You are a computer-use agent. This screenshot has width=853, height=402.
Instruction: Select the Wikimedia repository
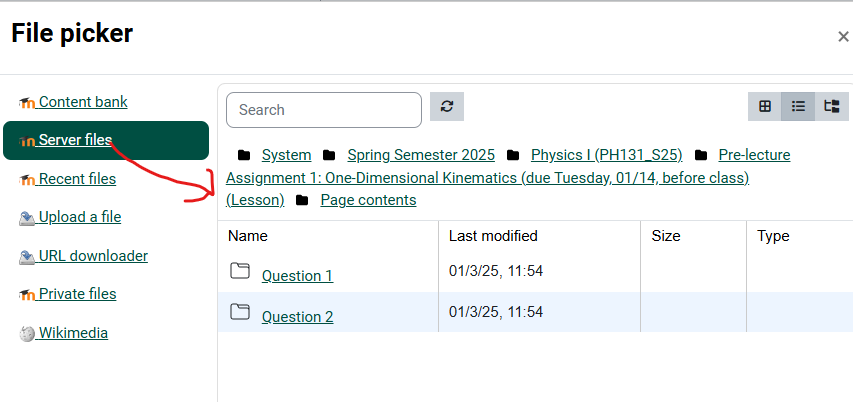click(73, 333)
